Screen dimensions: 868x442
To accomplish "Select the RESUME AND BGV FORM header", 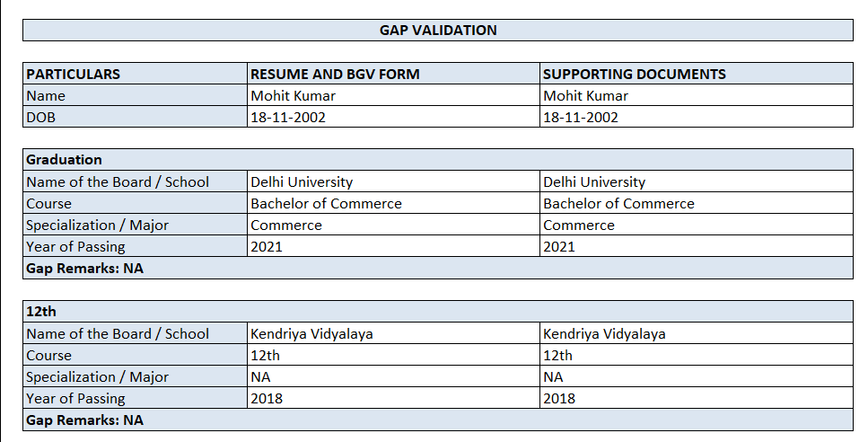I will pos(335,75).
